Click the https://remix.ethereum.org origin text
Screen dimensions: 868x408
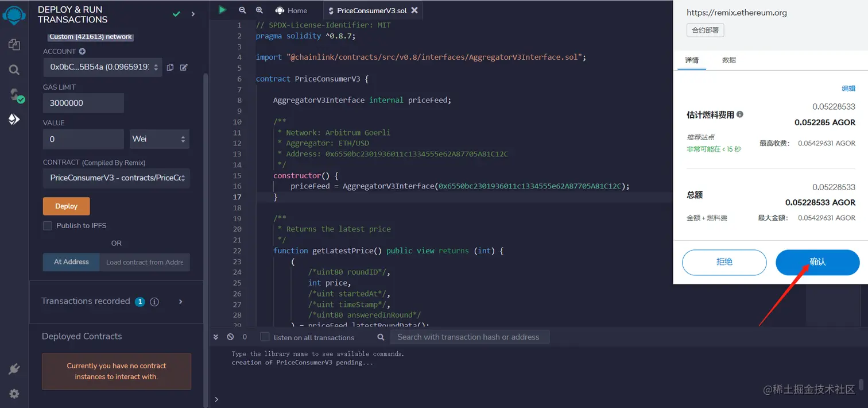(x=737, y=13)
